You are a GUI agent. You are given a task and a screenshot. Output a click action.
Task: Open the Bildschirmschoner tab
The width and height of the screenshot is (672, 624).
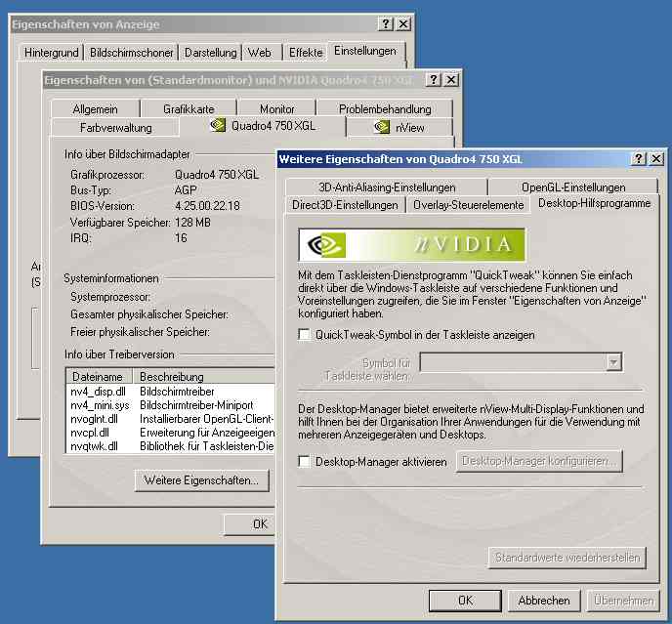[131, 53]
